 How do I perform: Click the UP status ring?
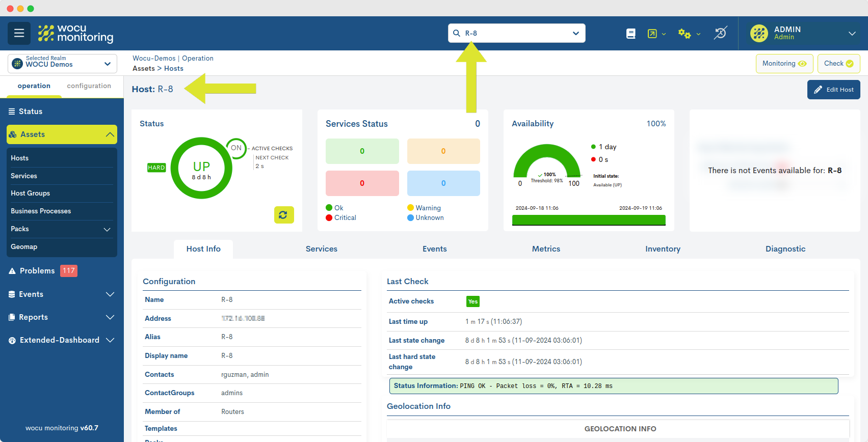[x=201, y=168]
